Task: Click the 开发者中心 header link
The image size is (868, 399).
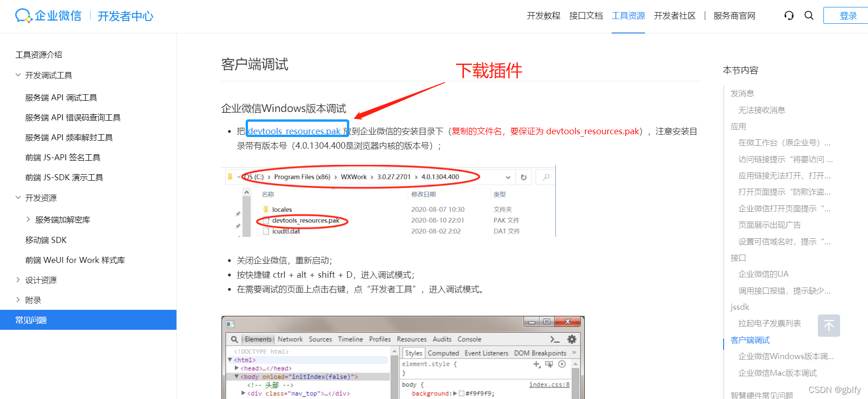Action: [125, 16]
